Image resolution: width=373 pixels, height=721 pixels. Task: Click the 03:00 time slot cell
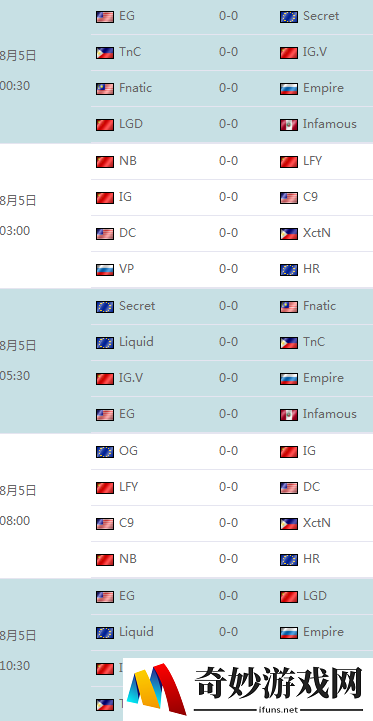(x=46, y=216)
